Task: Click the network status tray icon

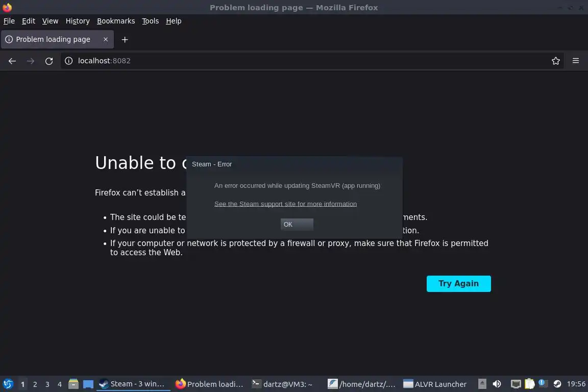Action: (x=516, y=384)
